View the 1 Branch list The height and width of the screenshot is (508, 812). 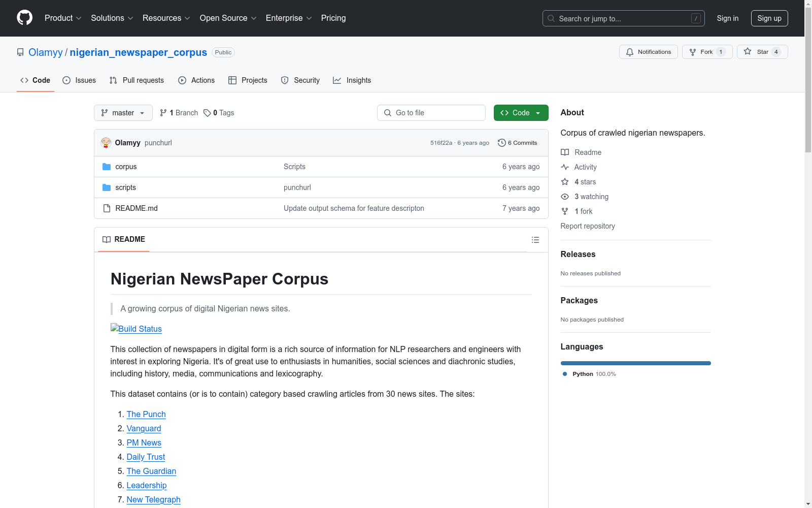click(x=179, y=113)
